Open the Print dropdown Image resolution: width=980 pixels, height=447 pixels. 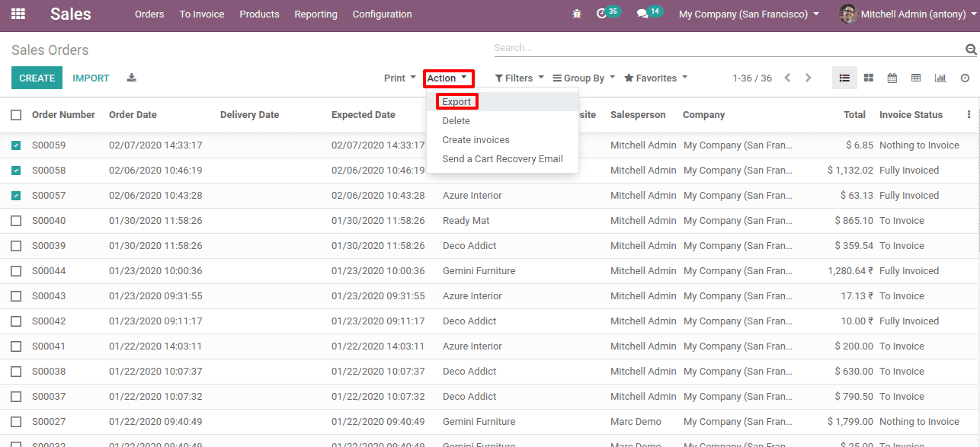tap(400, 78)
